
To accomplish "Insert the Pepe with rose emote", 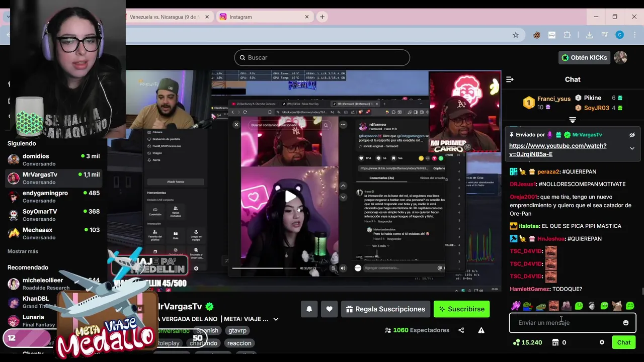I will pos(528,306).
